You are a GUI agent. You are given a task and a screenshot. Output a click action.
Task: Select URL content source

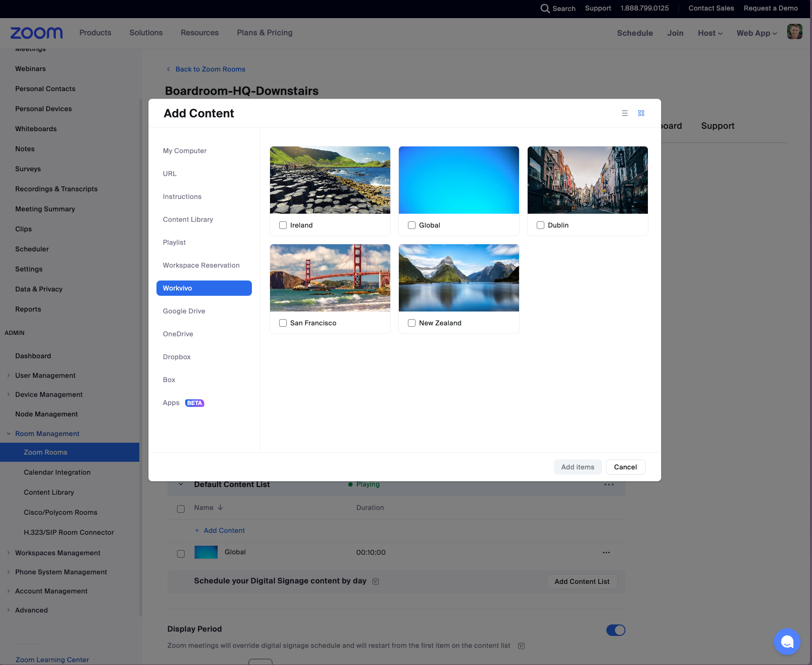[204, 174]
